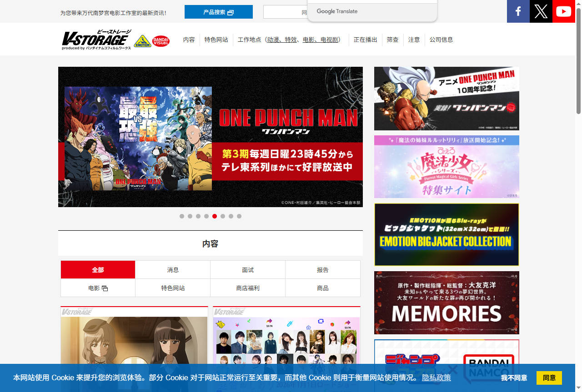Screen dimensions: 582x392
Task: Select the last carousel slide dot
Action: point(239,216)
